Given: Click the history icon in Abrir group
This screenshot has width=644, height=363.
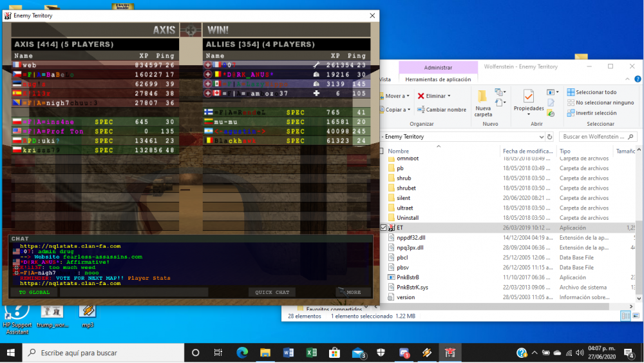Looking at the screenshot, I should point(551,113).
